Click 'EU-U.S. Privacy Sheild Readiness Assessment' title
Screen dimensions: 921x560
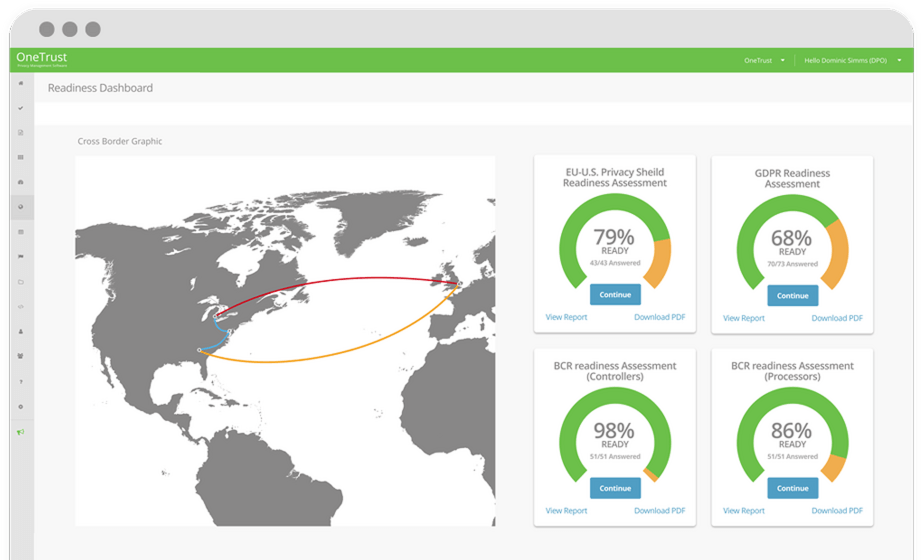615,177
